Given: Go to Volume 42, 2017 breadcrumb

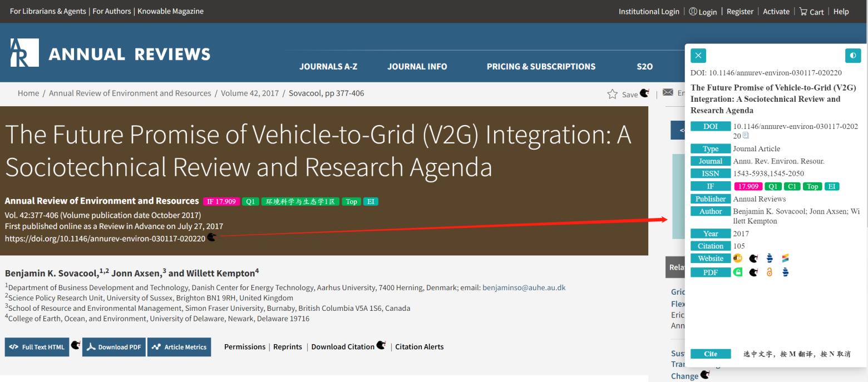Looking at the screenshot, I should pyautogui.click(x=250, y=93).
